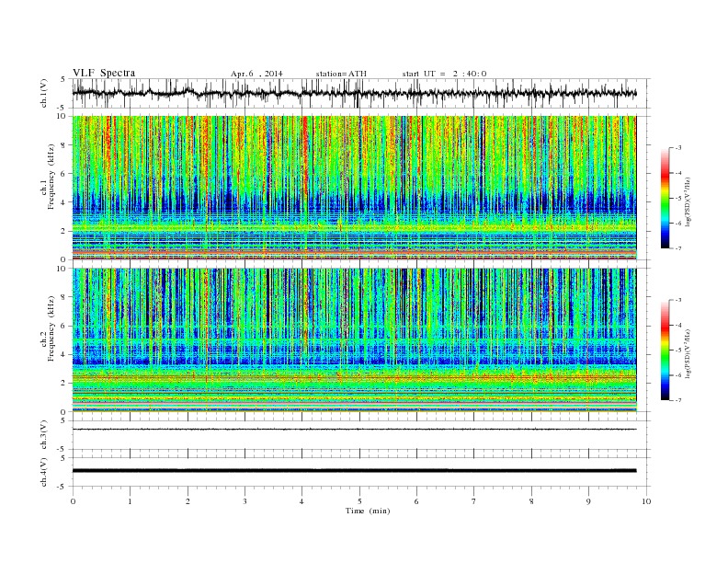This screenshot has width=728, height=563.
Task: Click the ch.1 "Frequency (kHz)" axis label
Action: 51,177
